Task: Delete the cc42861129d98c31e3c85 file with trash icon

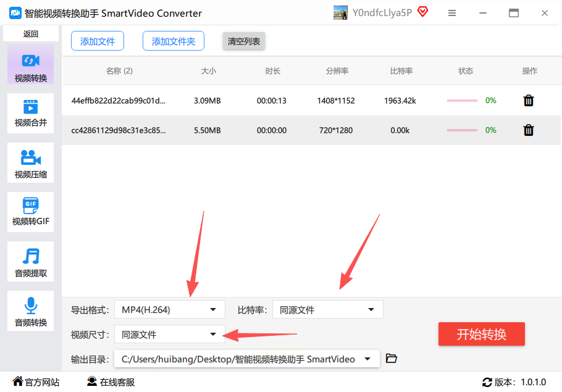Action: point(528,130)
